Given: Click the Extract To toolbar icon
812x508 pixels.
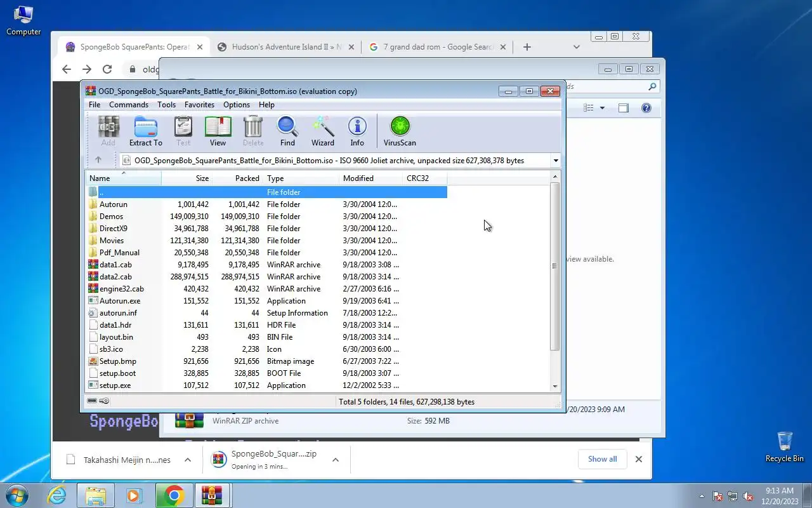Looking at the screenshot, I should [x=146, y=131].
